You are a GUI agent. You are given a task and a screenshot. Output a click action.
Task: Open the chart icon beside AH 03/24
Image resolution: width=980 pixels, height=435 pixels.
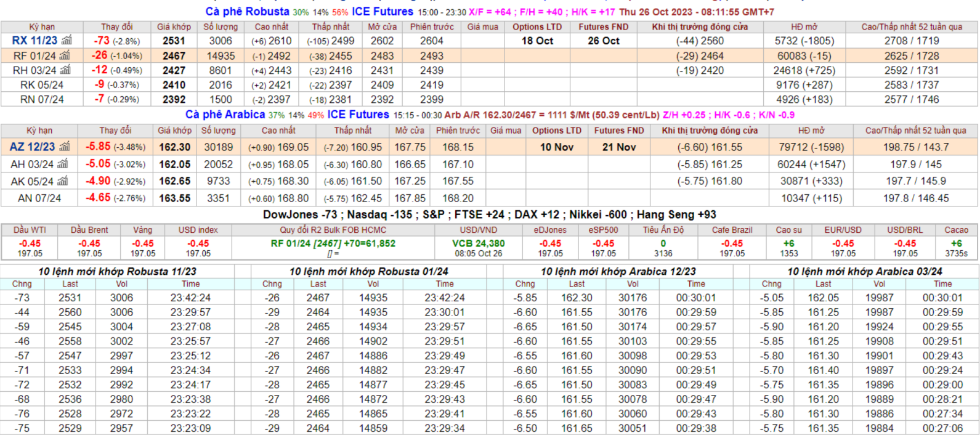click(x=63, y=165)
